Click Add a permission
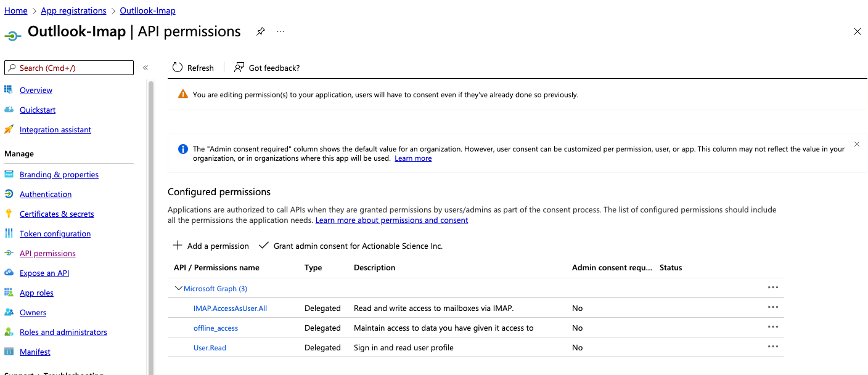Screen dimensions: 868x375 (x=211, y=246)
